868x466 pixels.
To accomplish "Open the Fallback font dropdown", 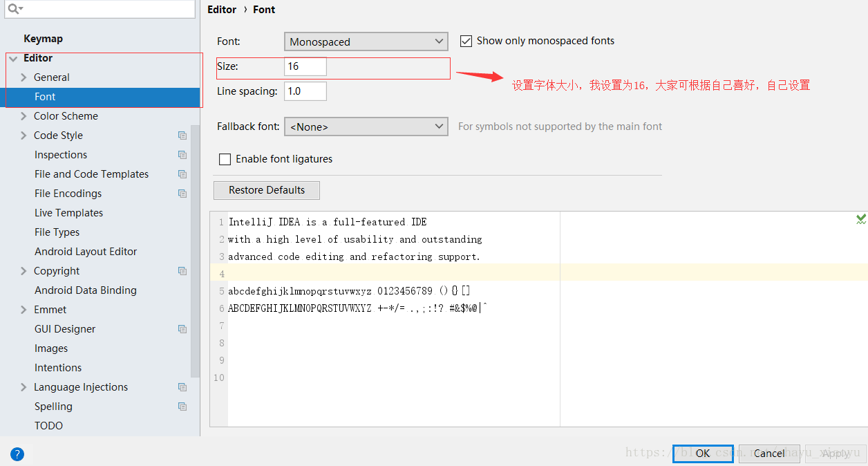I will [x=366, y=127].
